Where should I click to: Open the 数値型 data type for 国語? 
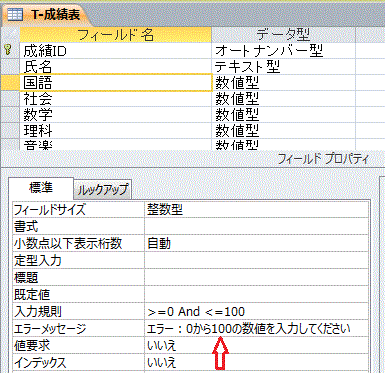pos(283,83)
